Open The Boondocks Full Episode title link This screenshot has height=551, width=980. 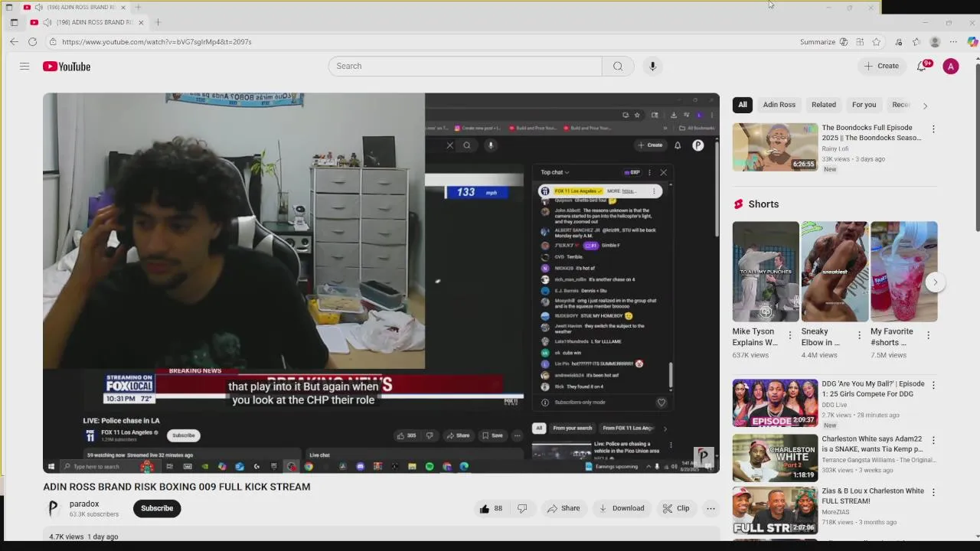871,132
